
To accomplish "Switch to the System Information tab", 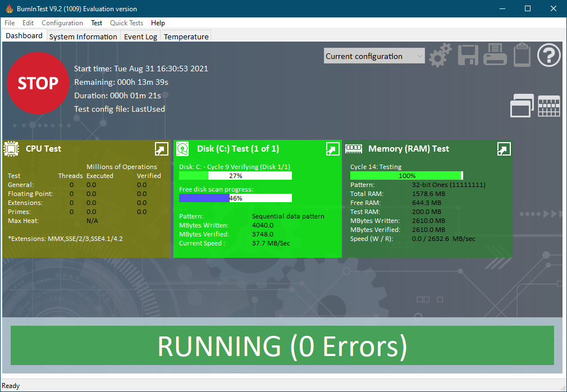I will pos(83,37).
